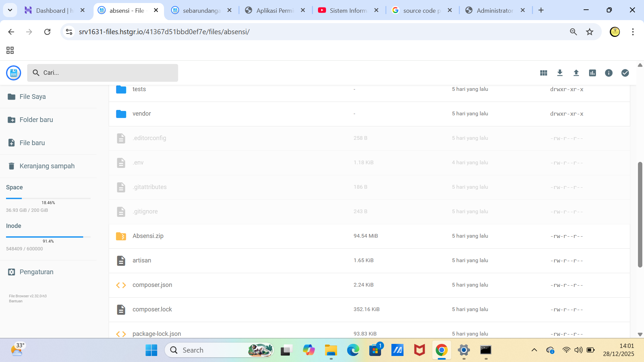Expand the hidden system tray icons
Screen dimensions: 644x362
[x=534, y=350]
